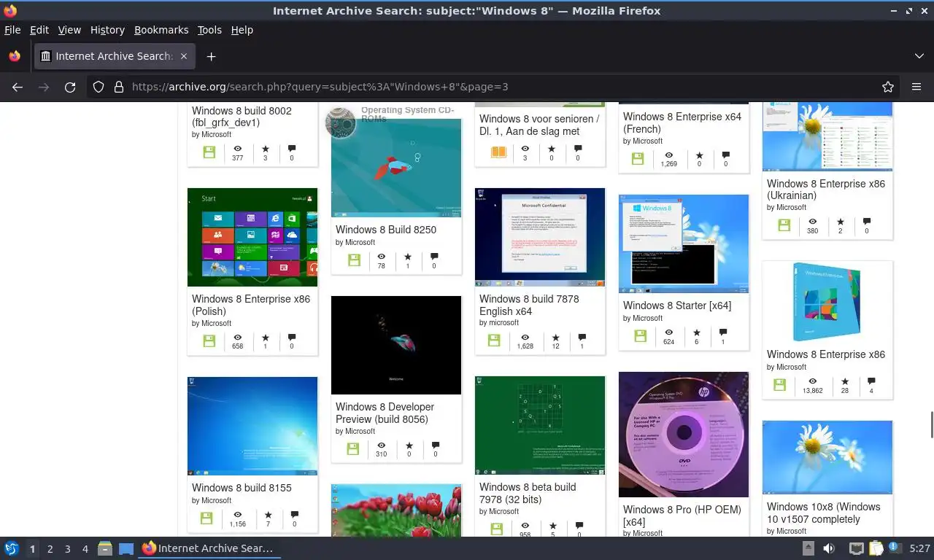Image resolution: width=934 pixels, height=560 pixels.
Task: Click the comment icon under Windows 8 Enterprise x86 (Polish)
Action: (292, 338)
